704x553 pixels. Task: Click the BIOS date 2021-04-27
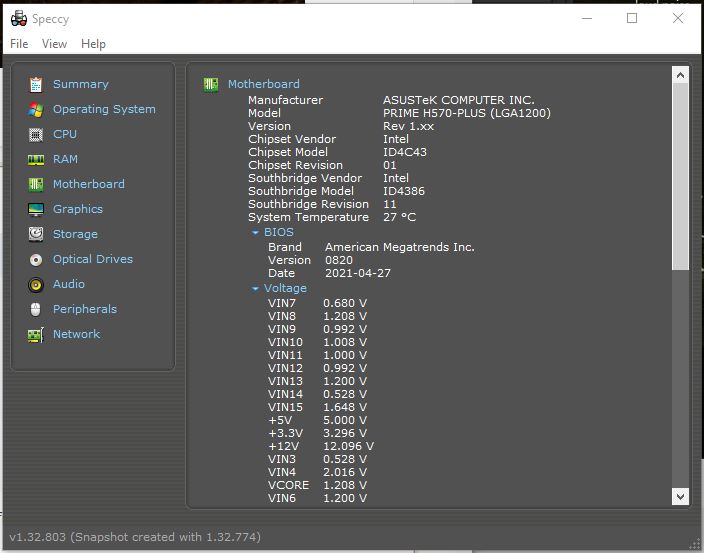(358, 273)
